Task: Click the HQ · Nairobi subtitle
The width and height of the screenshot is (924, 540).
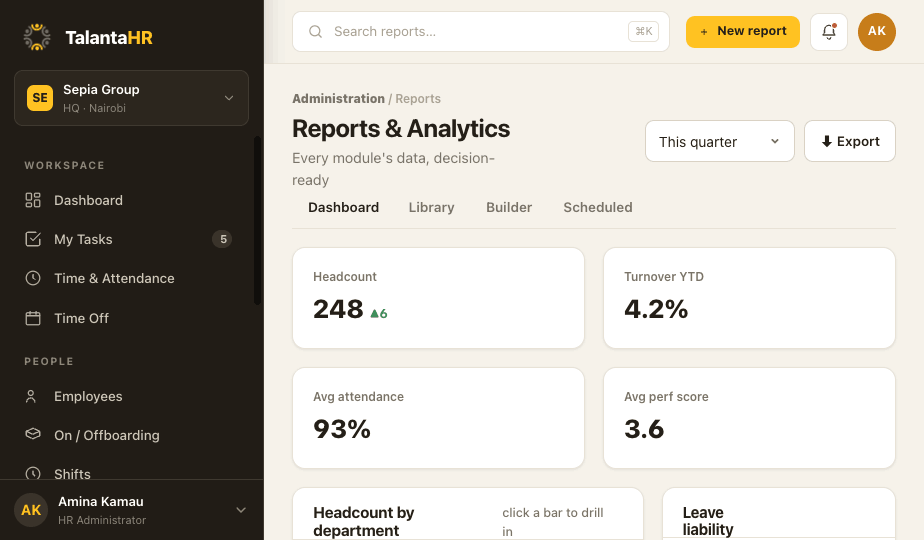Action: pos(94,108)
